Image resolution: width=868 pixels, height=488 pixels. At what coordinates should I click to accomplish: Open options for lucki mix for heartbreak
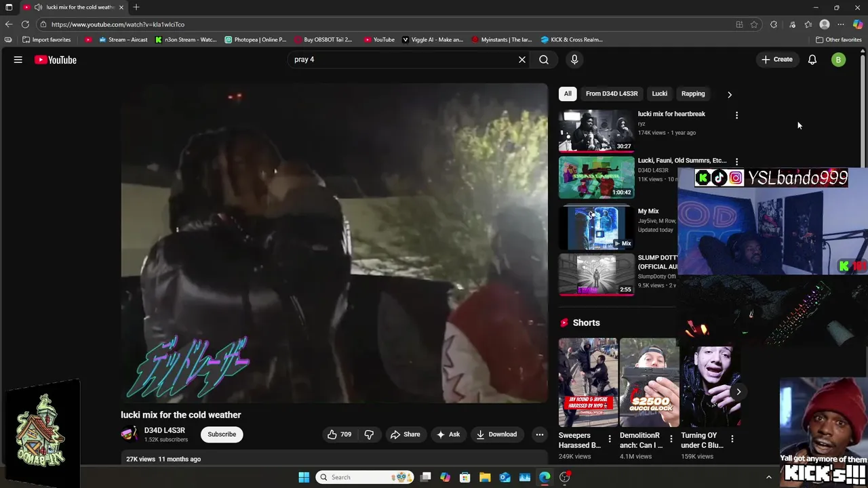coord(736,115)
